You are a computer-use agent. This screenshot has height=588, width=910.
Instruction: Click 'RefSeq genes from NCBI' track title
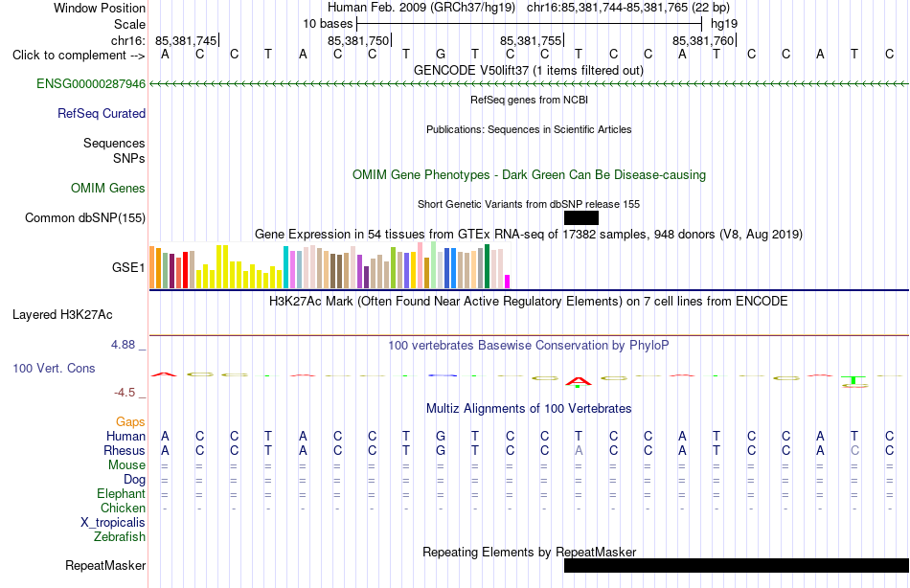click(529, 100)
